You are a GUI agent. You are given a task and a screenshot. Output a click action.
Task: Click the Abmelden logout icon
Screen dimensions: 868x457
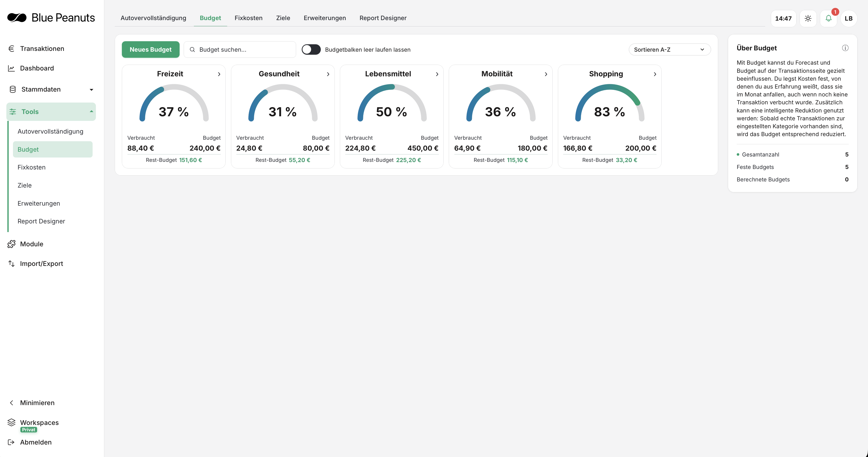point(11,442)
